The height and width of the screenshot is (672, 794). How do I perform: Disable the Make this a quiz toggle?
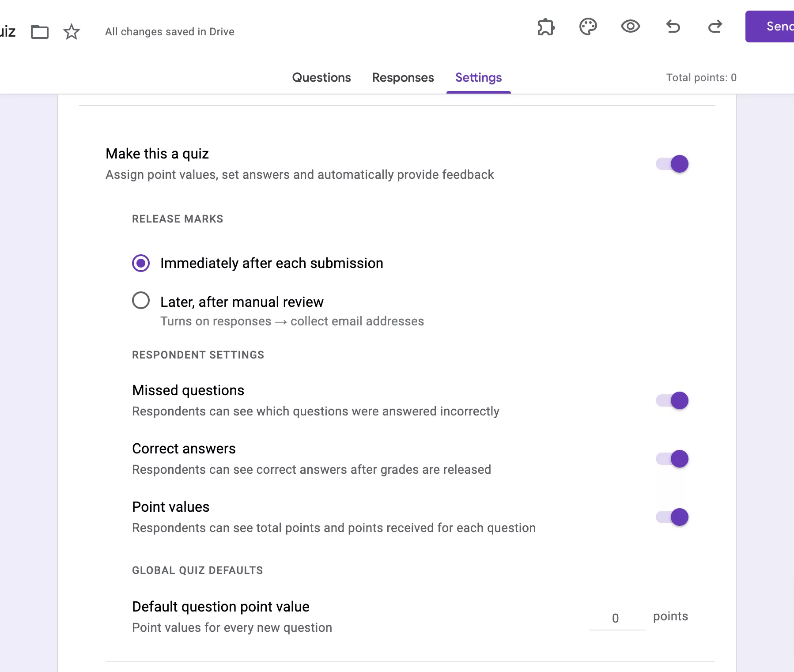pyautogui.click(x=672, y=164)
